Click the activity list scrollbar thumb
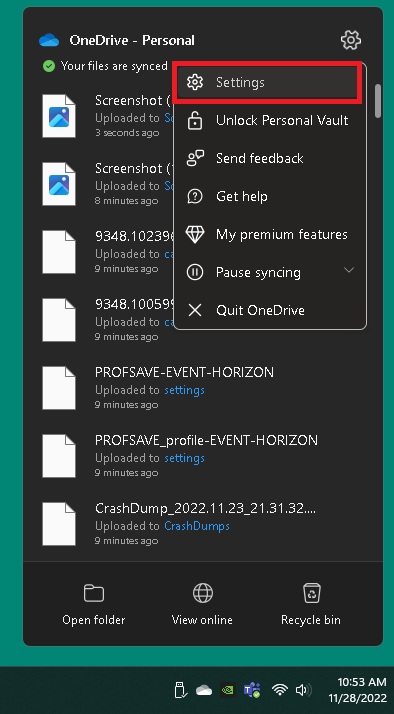 (x=378, y=101)
